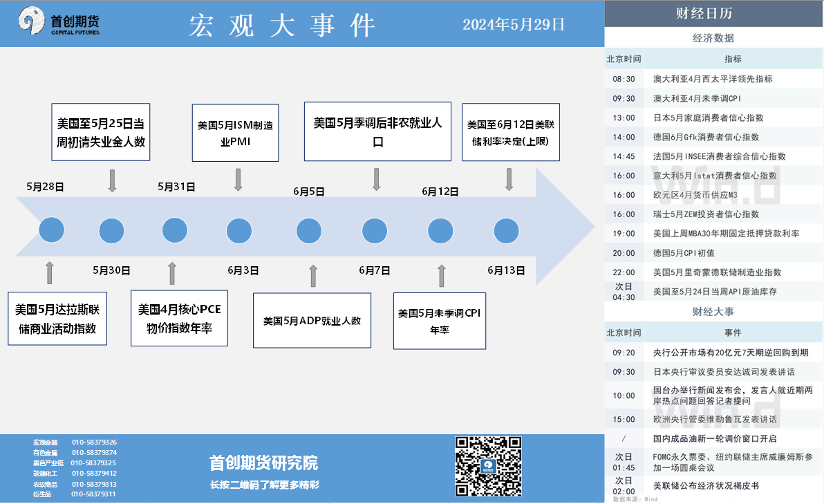Select the 法国5月INSEE消费者综合信心指数 row
Image resolution: width=824 pixels, height=504 pixels.
click(714, 156)
